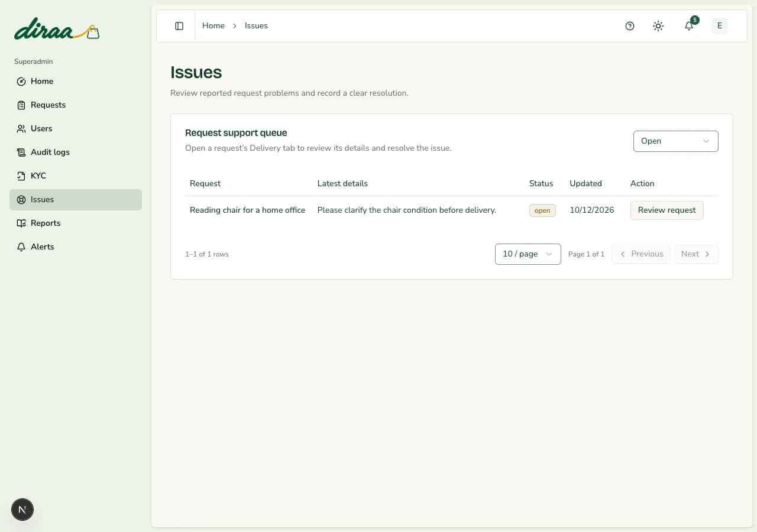Viewport: 757px width, 532px height.
Task: Open Requests in the sidebar menu
Action: [76, 105]
